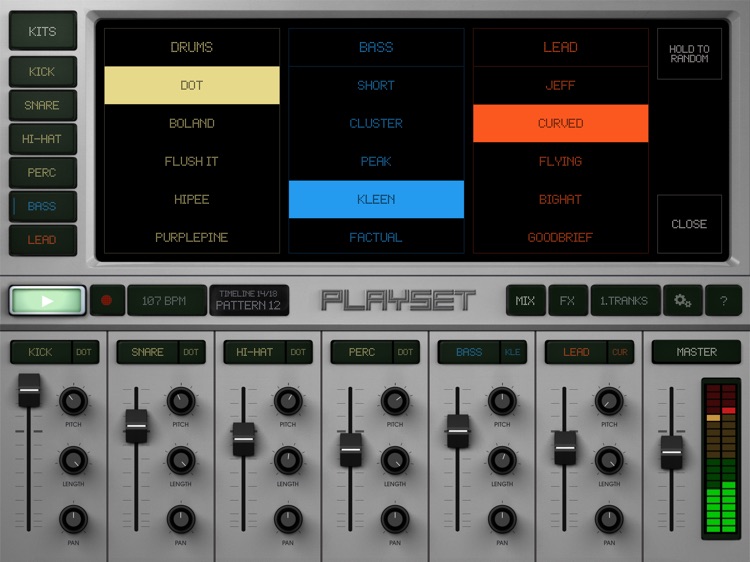Toggle the Perc channel button in mixer

tap(362, 352)
